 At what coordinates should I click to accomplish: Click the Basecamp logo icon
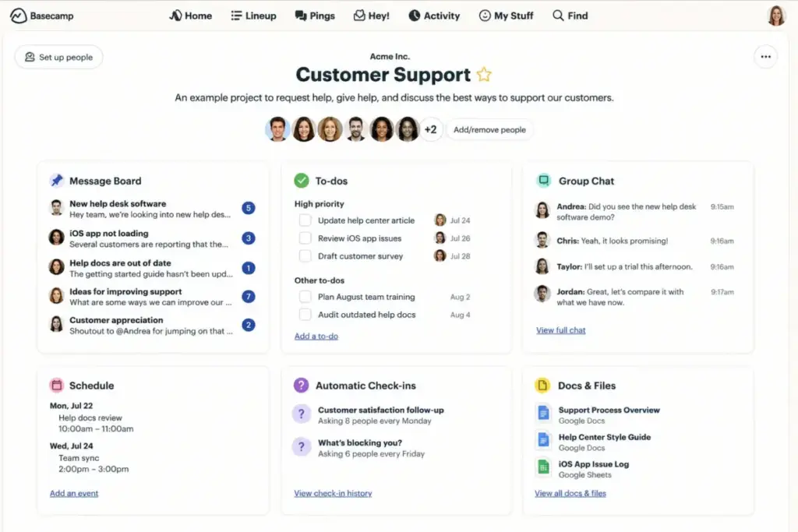18,16
